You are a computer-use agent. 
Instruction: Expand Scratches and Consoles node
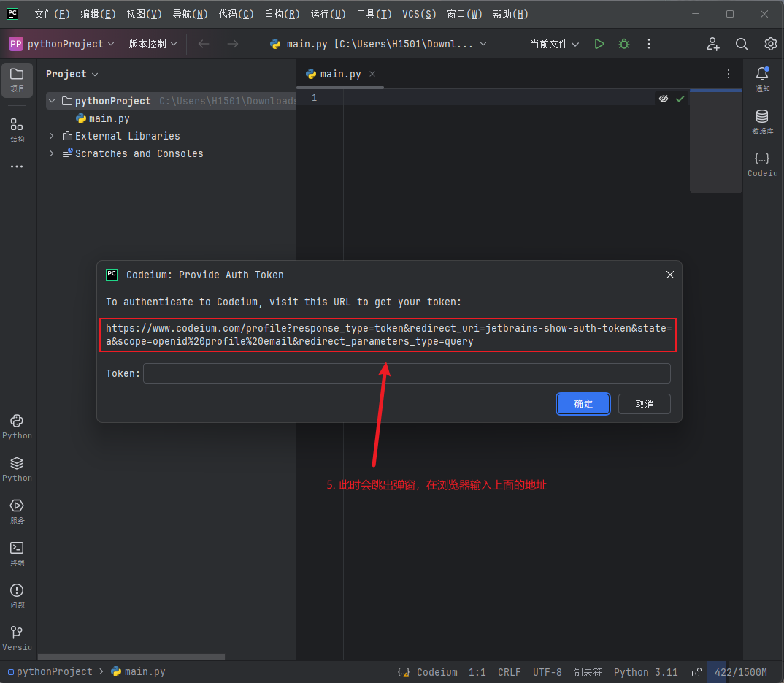(x=52, y=153)
